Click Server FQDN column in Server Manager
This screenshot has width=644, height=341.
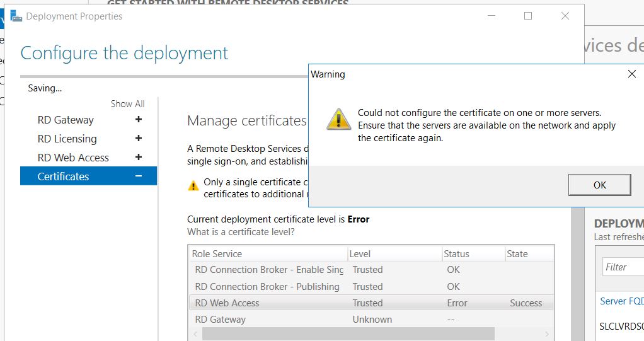621,301
